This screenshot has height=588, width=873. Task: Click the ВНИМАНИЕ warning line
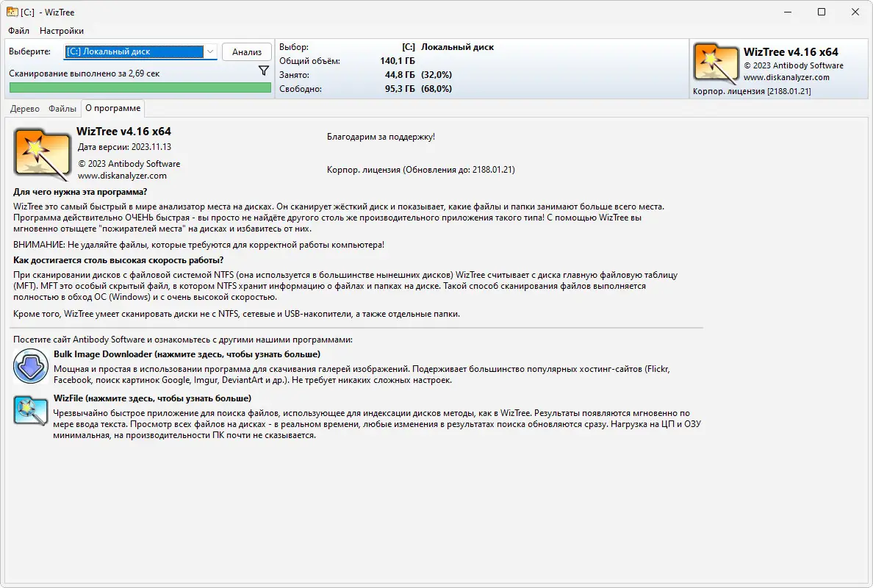tap(198, 245)
